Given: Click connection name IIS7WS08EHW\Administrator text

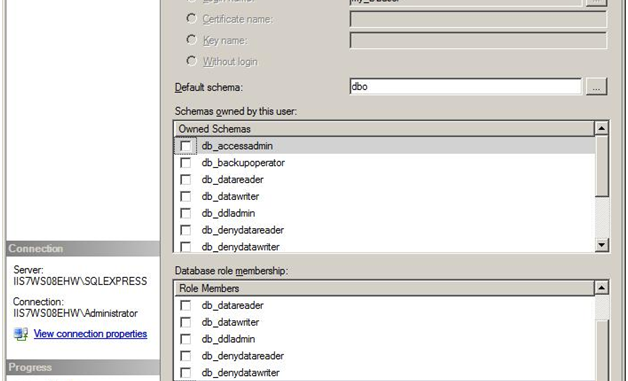Looking at the screenshot, I should 75,313.
